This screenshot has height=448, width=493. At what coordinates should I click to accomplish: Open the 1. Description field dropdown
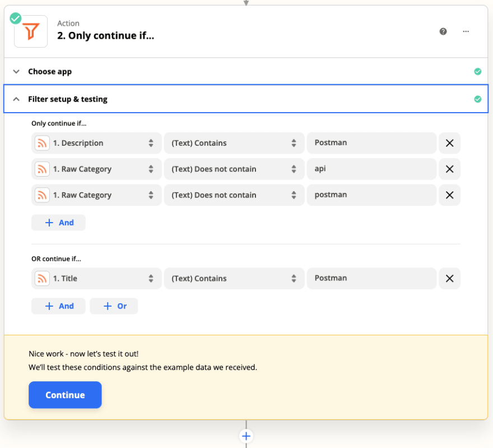pyautogui.click(x=96, y=143)
